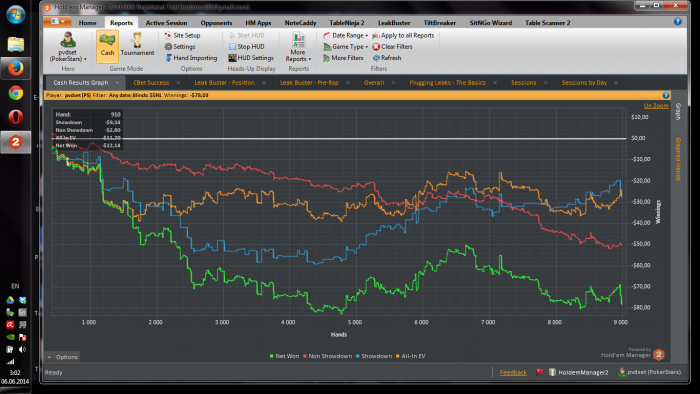This screenshot has width=700, height=394.
Task: Toggle the Showdown legend series
Action: click(x=374, y=356)
